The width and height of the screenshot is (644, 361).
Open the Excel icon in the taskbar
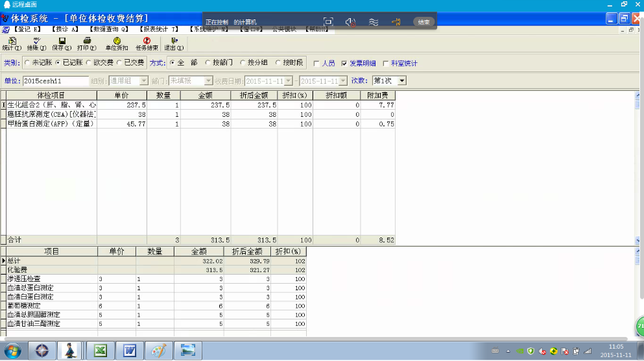coord(101,351)
